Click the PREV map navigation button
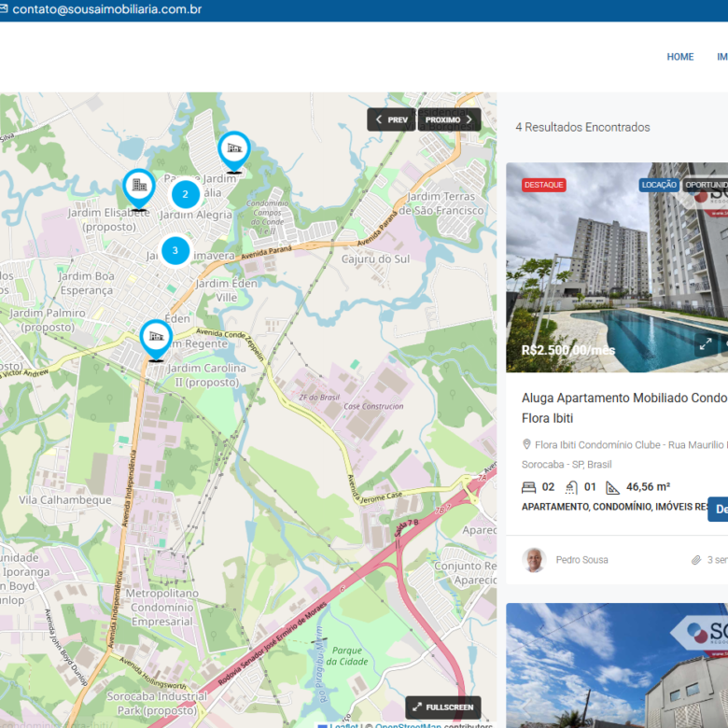The height and width of the screenshot is (728, 728). (391, 119)
